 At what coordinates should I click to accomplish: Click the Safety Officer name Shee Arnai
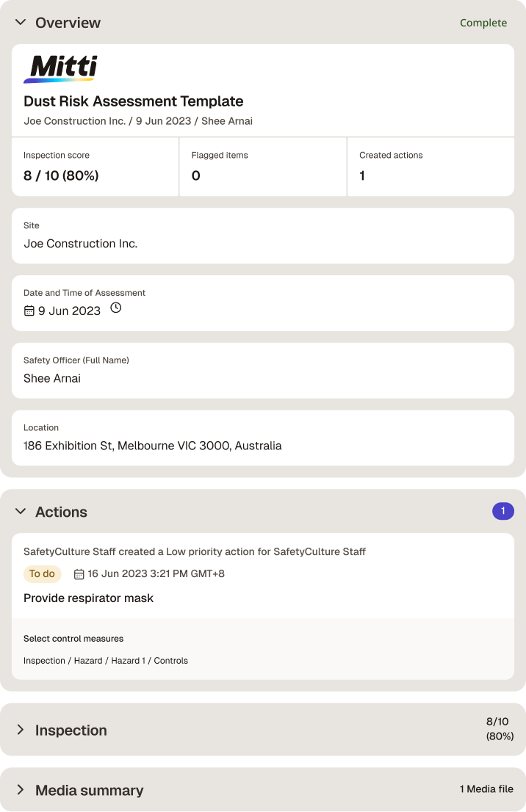tap(52, 379)
